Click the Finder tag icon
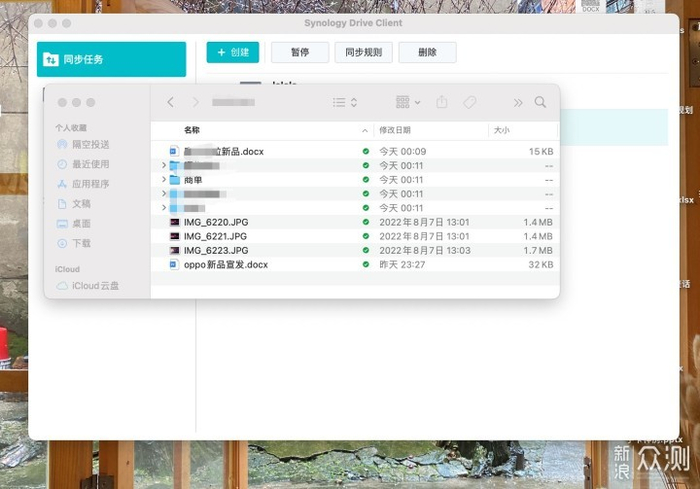700x489 pixels. tap(470, 103)
